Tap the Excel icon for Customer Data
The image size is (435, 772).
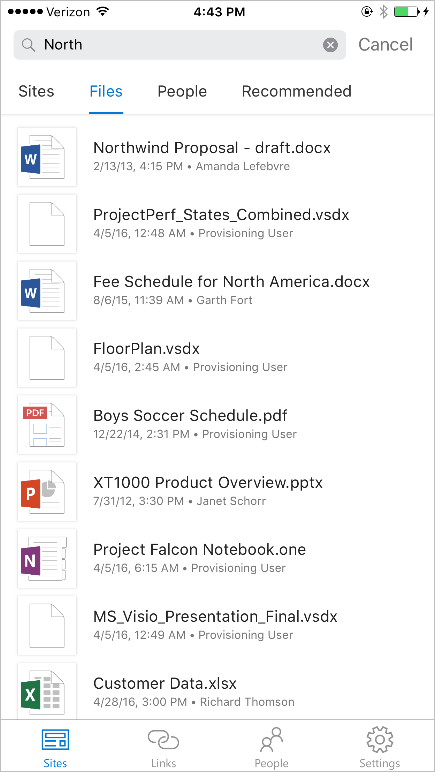point(47,691)
